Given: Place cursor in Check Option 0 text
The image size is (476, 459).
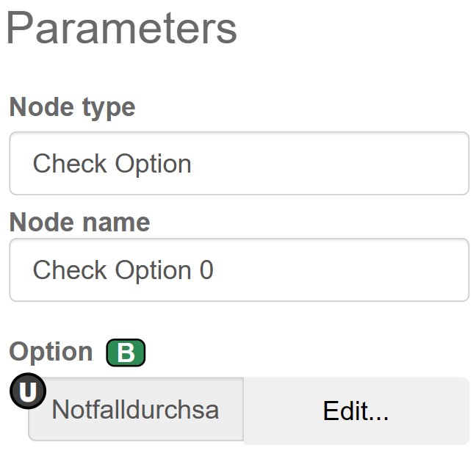Looking at the screenshot, I should pyautogui.click(x=123, y=270).
